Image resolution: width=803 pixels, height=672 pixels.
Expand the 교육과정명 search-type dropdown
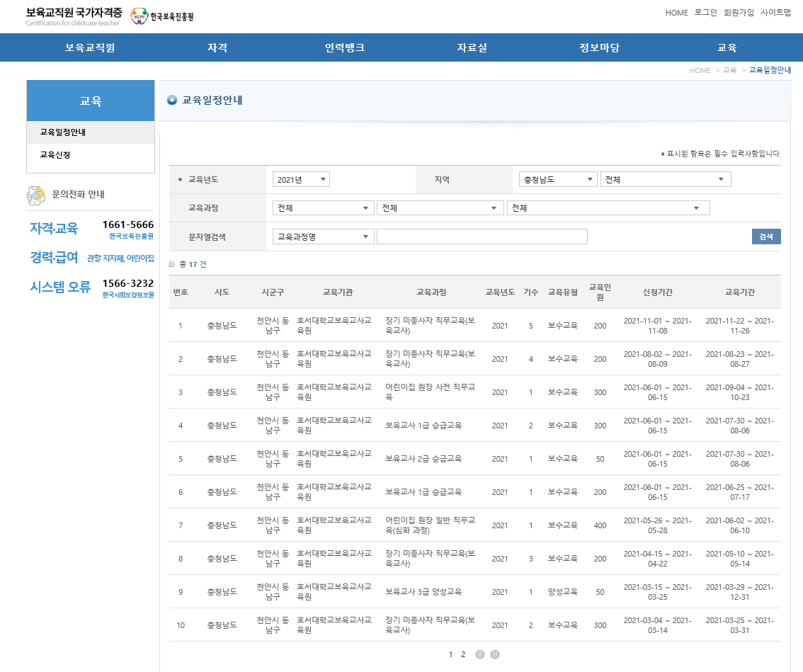click(x=323, y=237)
